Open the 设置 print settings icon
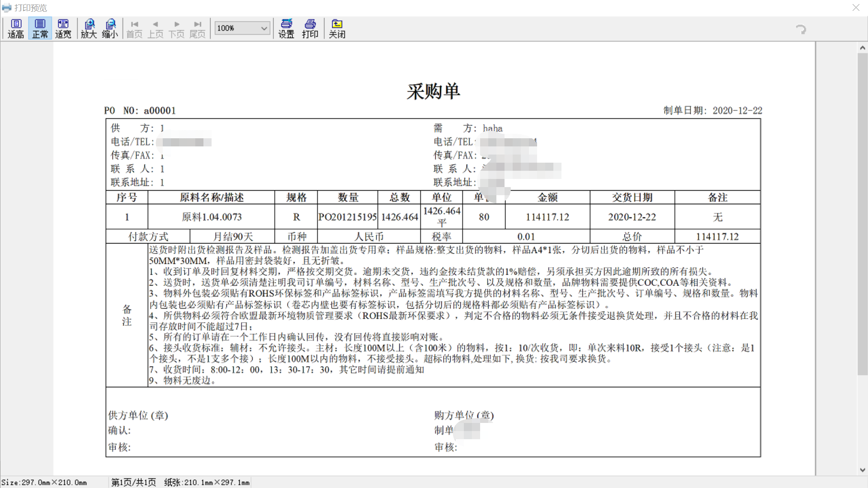 [286, 28]
